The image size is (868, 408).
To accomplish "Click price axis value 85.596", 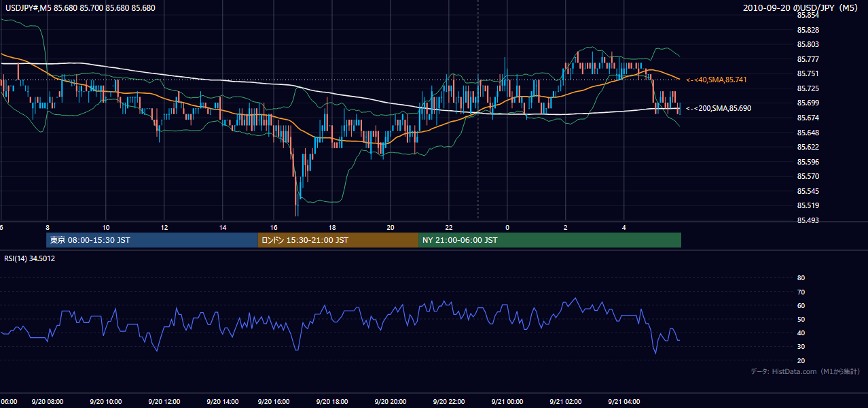I will (808, 162).
